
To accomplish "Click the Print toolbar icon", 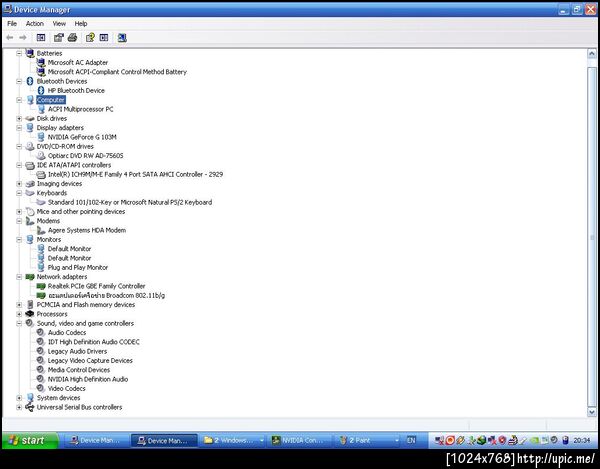I will (x=72, y=37).
